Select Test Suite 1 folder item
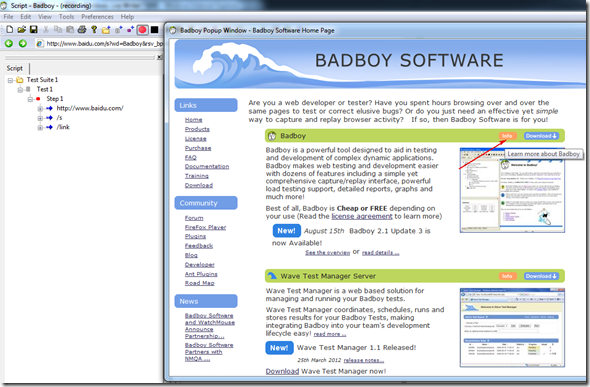 coord(42,80)
